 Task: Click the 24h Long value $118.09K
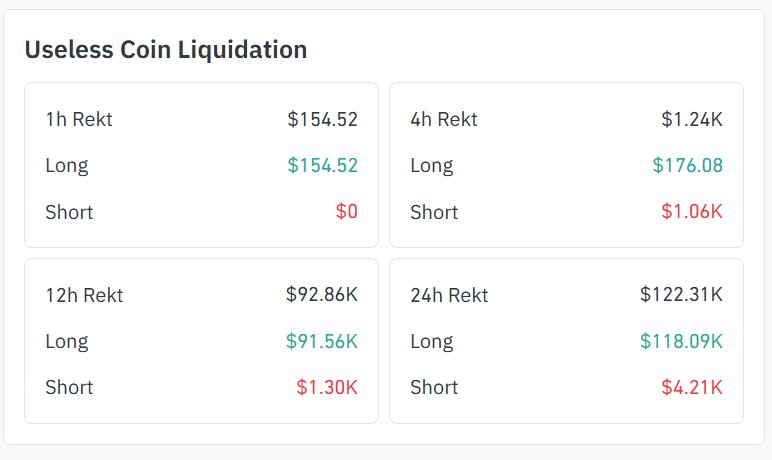click(681, 341)
